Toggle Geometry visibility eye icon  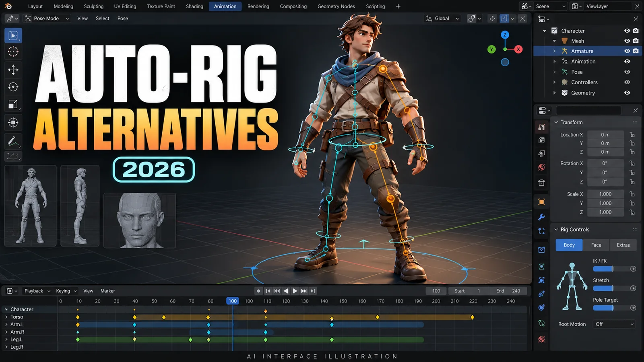[627, 93]
